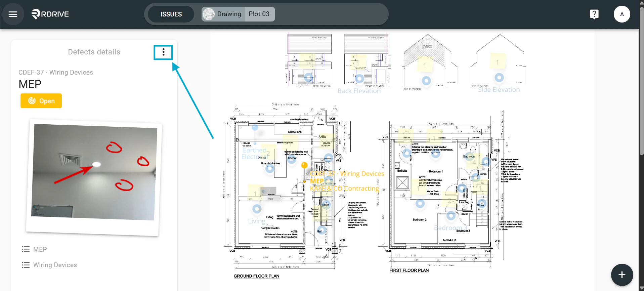
Task: Click the Side Elevation label text
Action: pyautogui.click(x=499, y=90)
